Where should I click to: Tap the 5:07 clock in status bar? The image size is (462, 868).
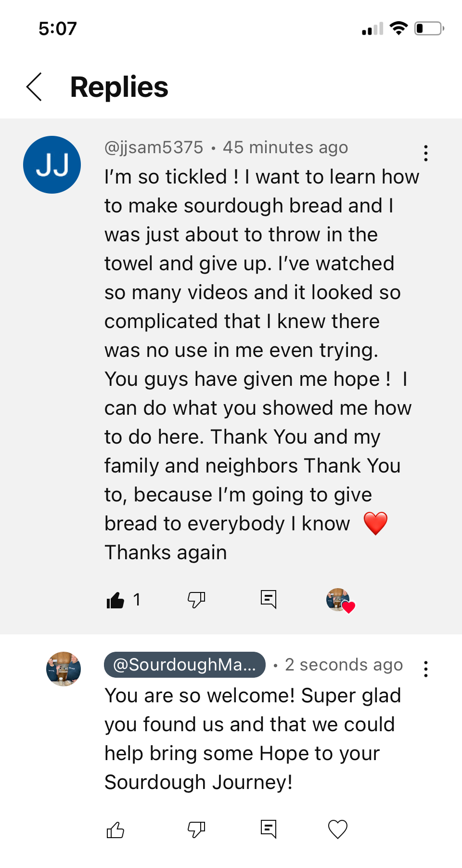click(x=58, y=29)
